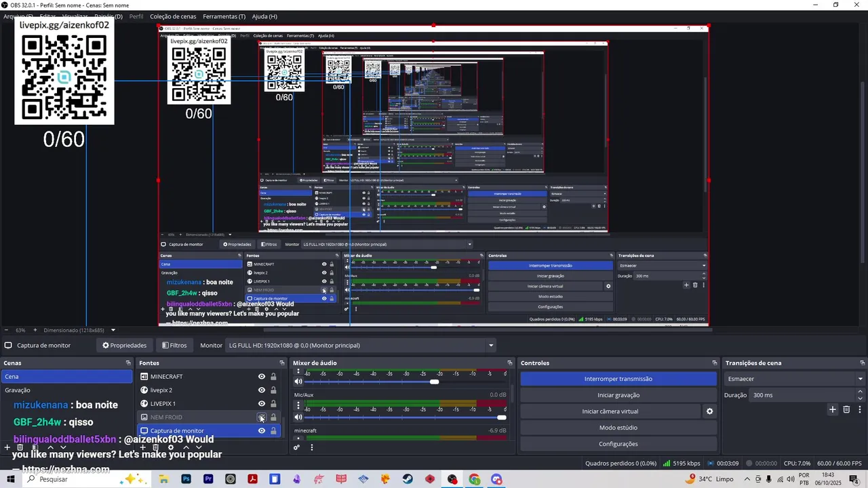
Task: Increase transition duration with the up arrow
Action: (860, 392)
